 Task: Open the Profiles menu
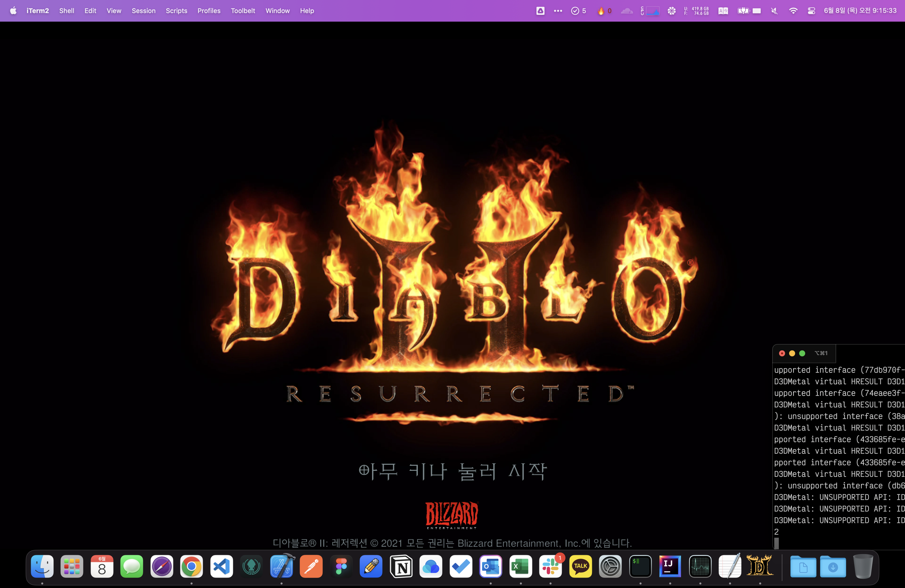pyautogui.click(x=209, y=11)
